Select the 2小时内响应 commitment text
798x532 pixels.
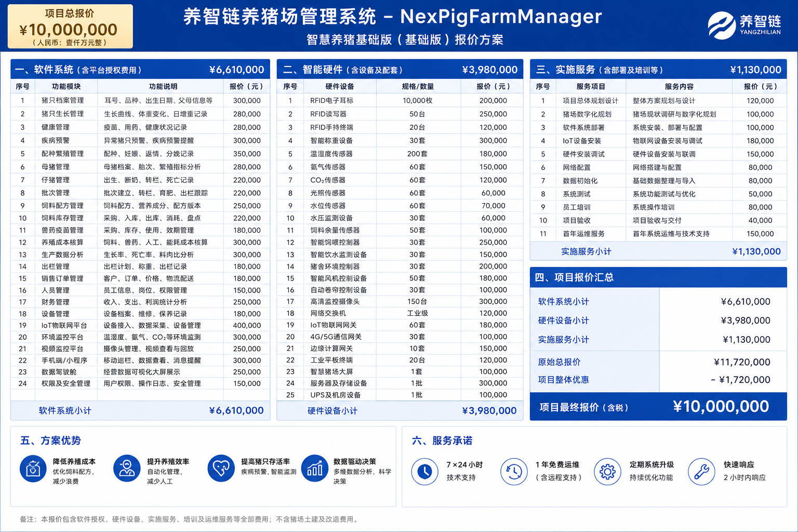[x=744, y=477]
